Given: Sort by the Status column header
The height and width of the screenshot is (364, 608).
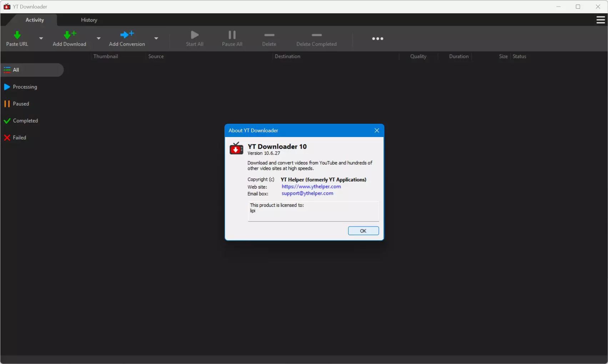Looking at the screenshot, I should [x=519, y=56].
